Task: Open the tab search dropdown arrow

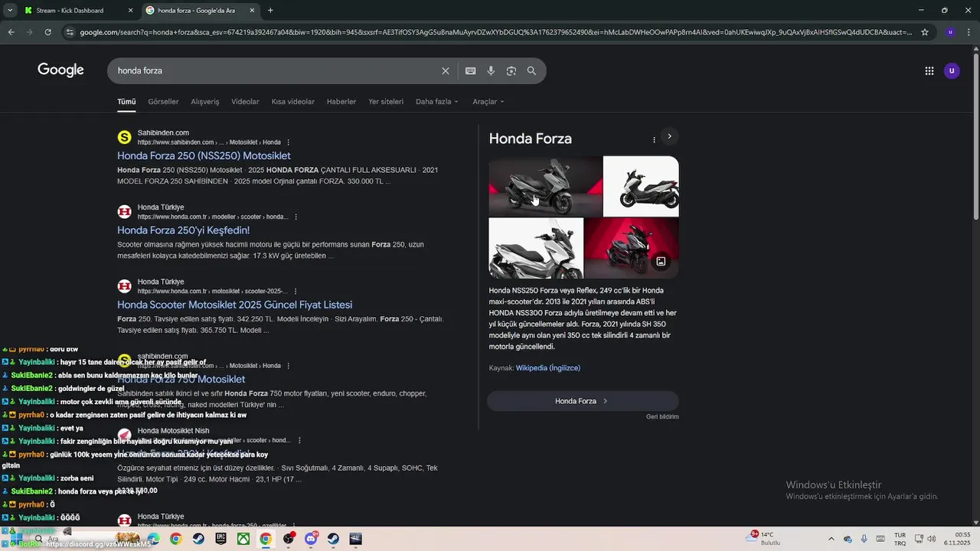Action: click(9, 10)
